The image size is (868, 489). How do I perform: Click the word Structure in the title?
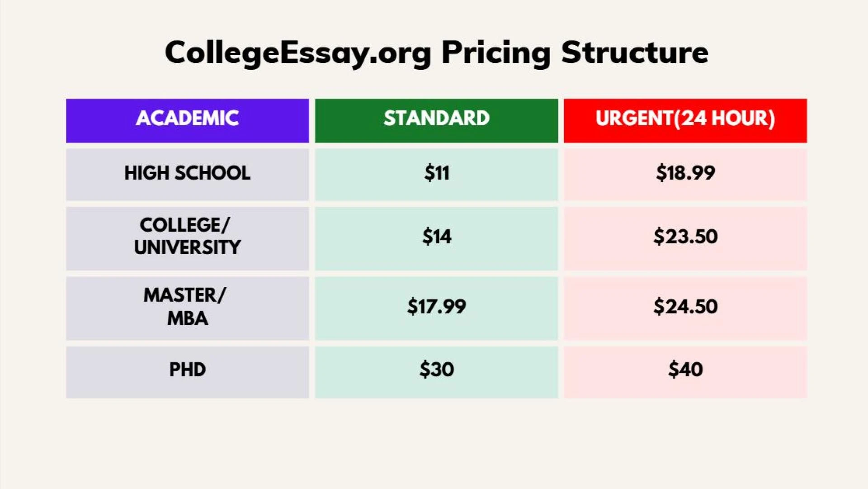[635, 52]
